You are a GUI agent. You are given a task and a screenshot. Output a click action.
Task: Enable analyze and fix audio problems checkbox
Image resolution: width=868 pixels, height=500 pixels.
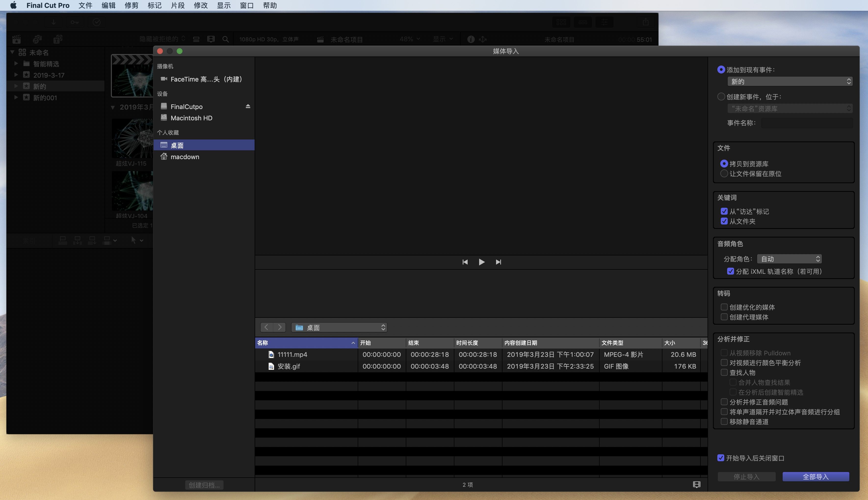(x=724, y=402)
